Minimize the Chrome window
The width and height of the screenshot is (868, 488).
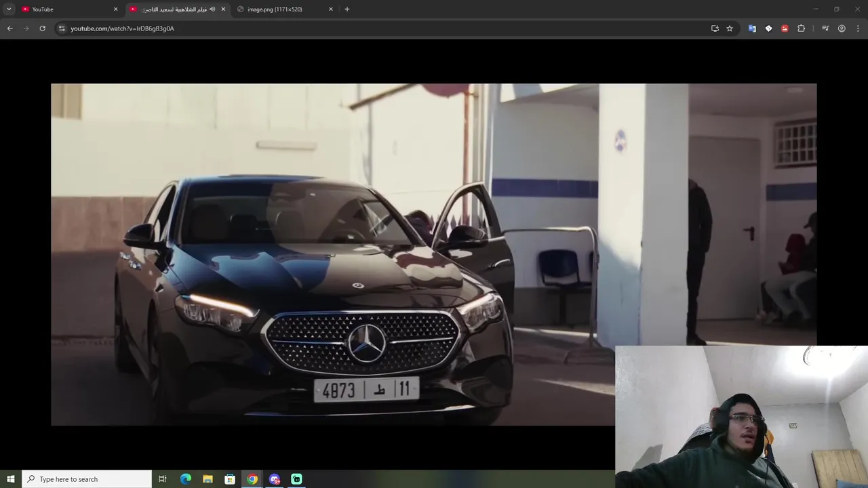coord(816,9)
